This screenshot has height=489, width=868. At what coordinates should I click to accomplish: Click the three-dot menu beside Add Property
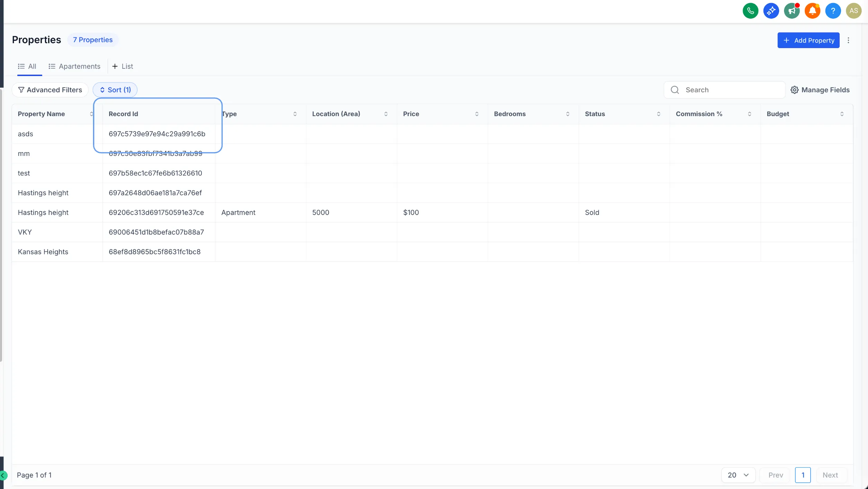tap(848, 40)
